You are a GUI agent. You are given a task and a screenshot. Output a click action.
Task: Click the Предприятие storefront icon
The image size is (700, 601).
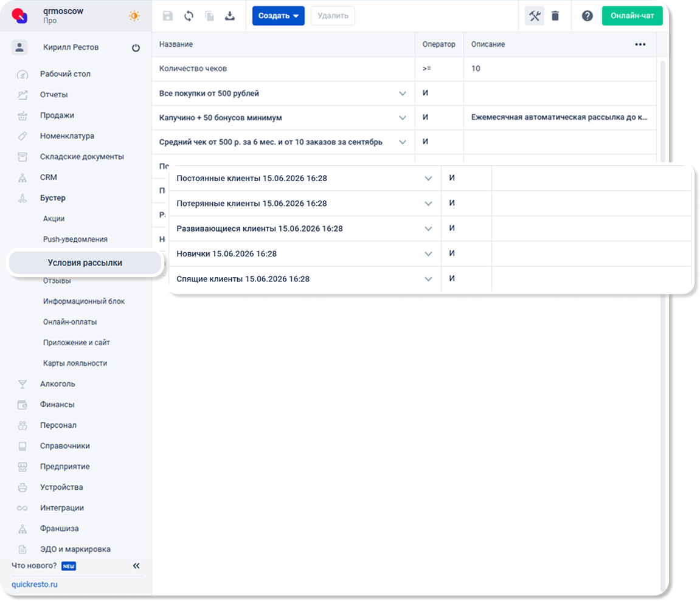(x=23, y=467)
